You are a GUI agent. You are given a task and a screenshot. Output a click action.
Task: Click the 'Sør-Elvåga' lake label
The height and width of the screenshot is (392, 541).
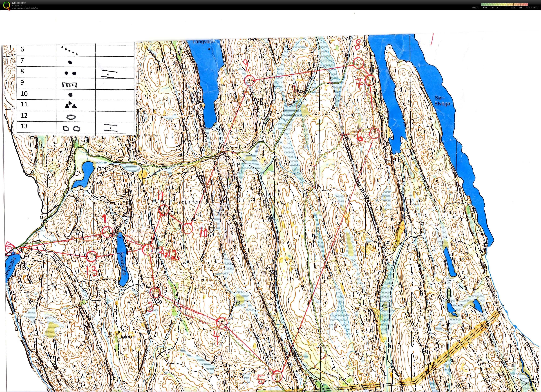coord(442,101)
